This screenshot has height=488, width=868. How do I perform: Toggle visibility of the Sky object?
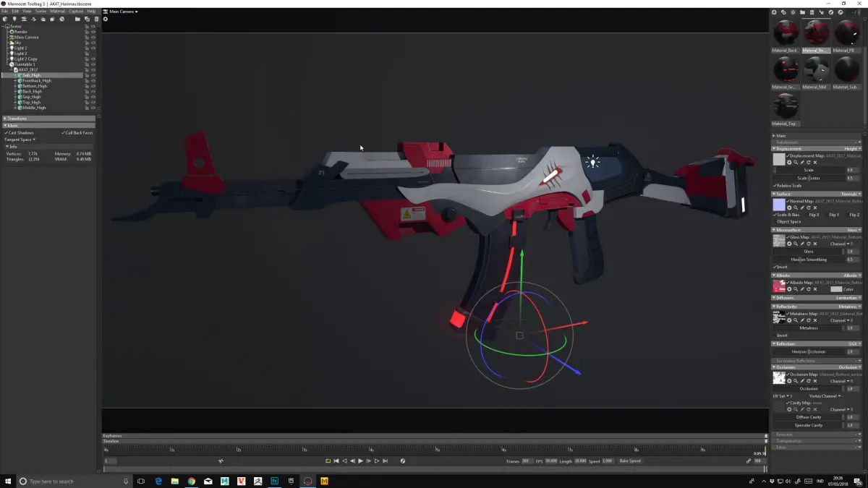coord(93,43)
